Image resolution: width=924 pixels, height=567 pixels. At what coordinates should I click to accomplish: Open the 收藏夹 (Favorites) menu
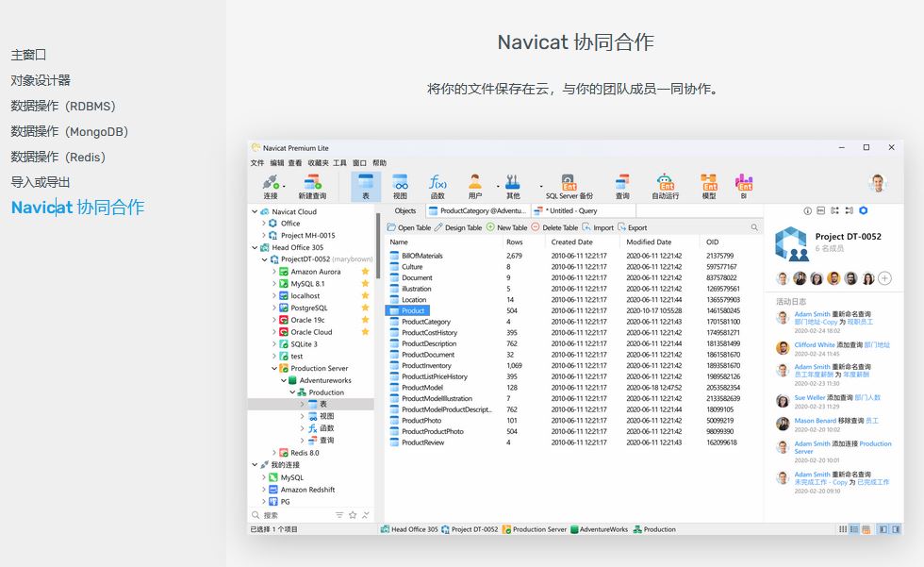point(319,163)
